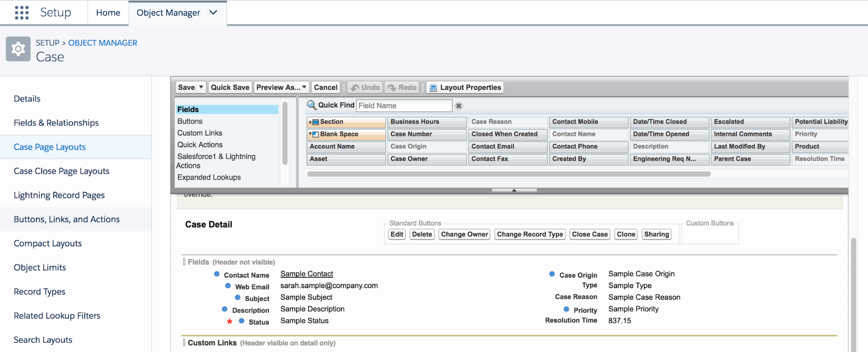This screenshot has width=868, height=352.
Task: Open Layout Properties
Action: click(x=465, y=87)
